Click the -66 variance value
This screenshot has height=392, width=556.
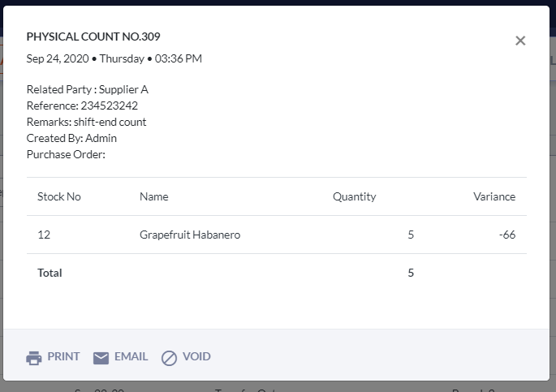(x=507, y=235)
